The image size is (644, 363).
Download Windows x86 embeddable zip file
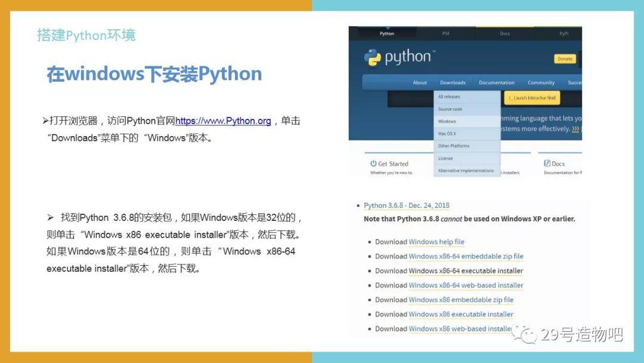tap(461, 300)
